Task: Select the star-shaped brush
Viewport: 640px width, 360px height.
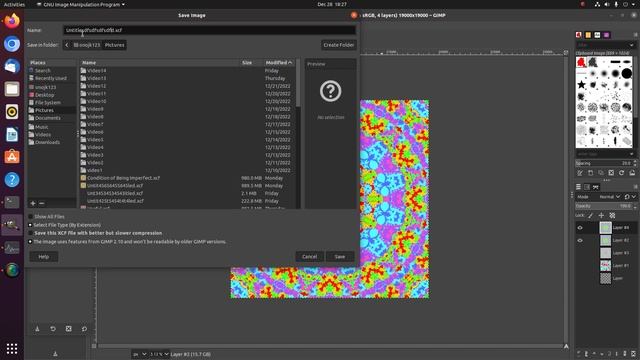Action: (581, 85)
